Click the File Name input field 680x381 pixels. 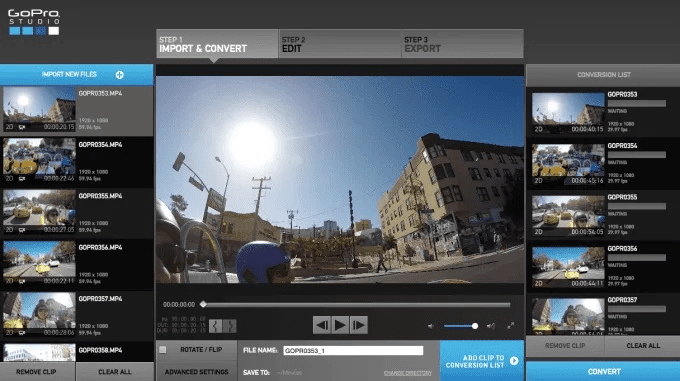coord(353,350)
